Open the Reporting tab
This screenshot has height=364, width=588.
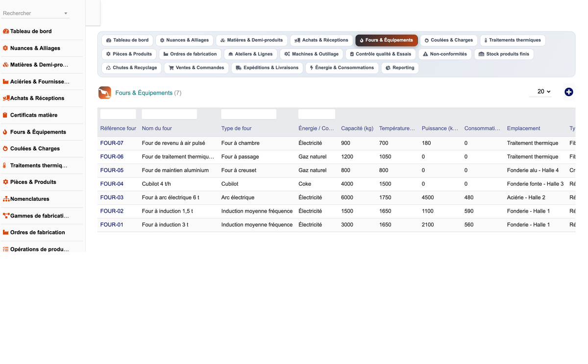pos(400,68)
